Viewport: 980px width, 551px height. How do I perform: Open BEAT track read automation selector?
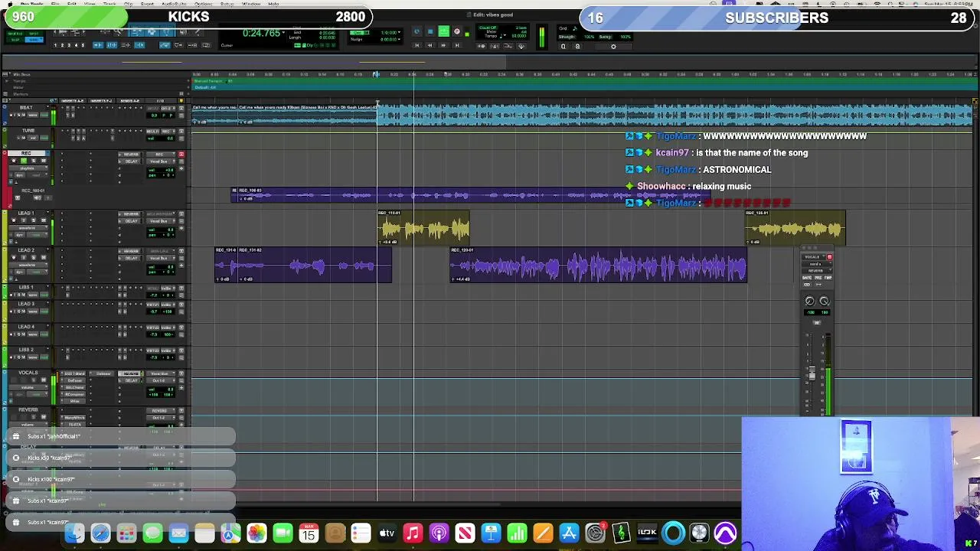tap(44, 115)
